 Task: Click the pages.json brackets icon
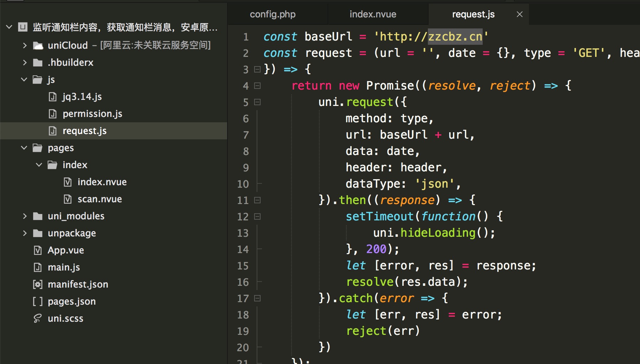[38, 301]
